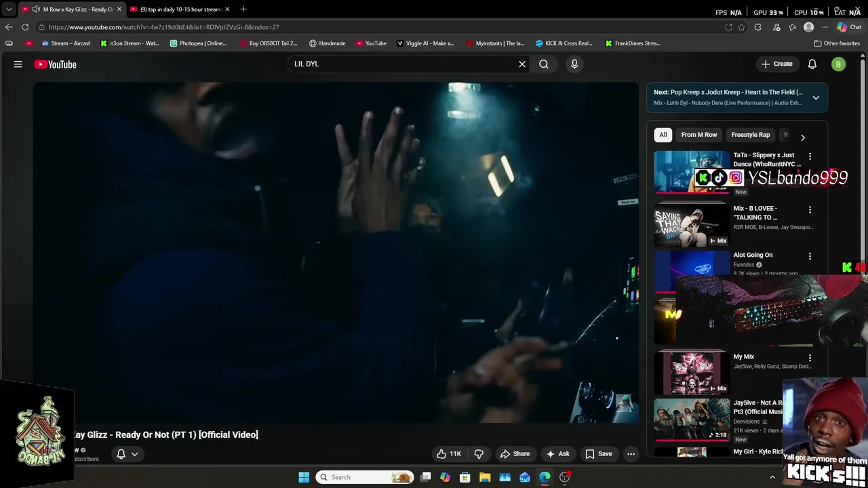This screenshot has height=488, width=868.
Task: Open Other favorites folder
Action: coord(837,43)
